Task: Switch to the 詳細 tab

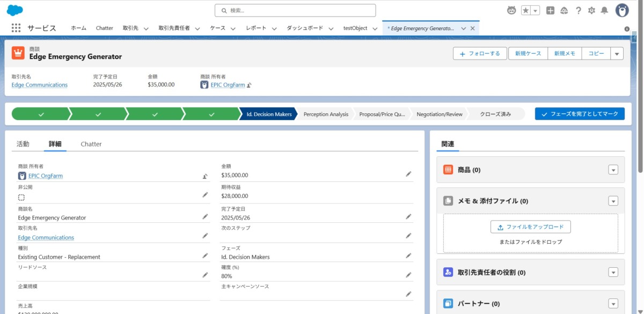Action: coord(55,144)
